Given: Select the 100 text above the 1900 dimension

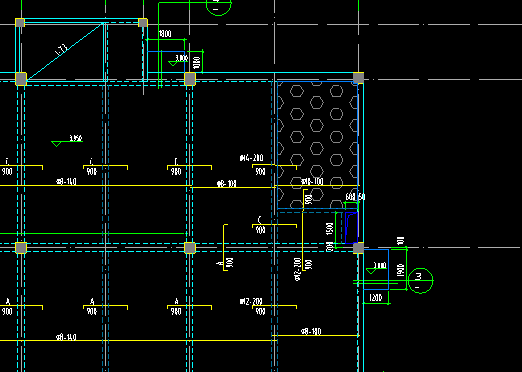Looking at the screenshot, I should tap(401, 241).
